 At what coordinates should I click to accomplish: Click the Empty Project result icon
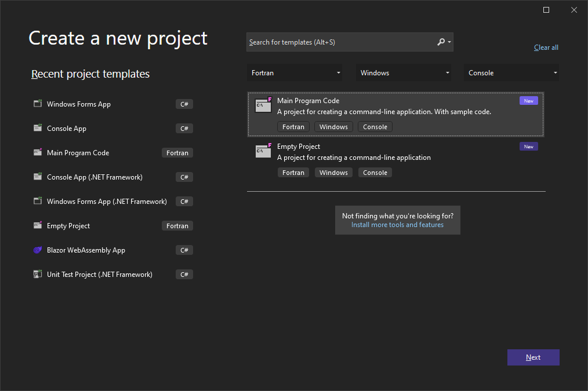point(263,151)
